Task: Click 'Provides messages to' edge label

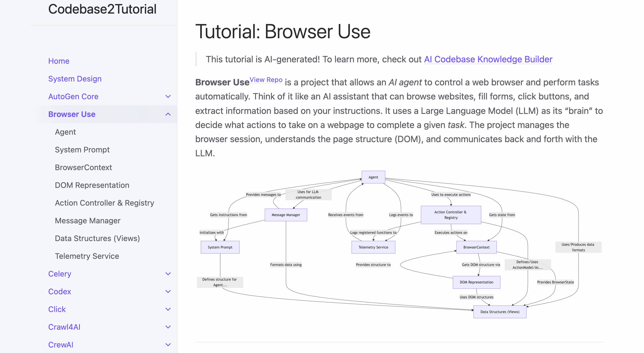Action: point(263,195)
